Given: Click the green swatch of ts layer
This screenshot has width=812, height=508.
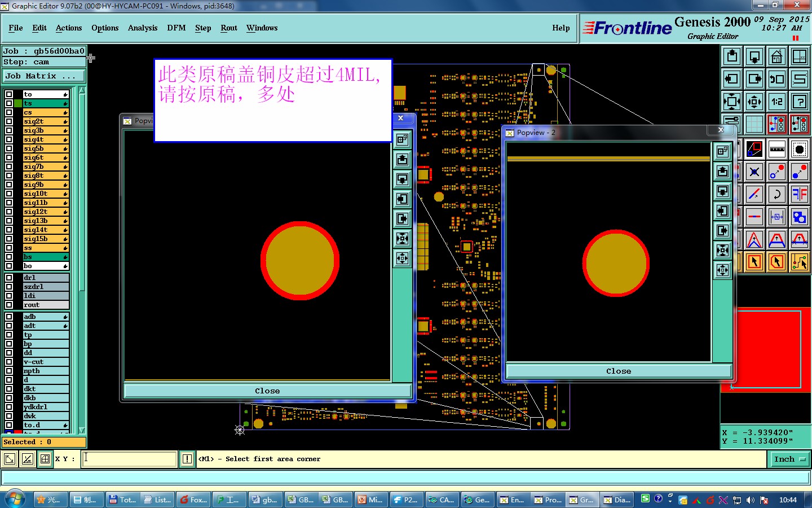Looking at the screenshot, I should pyautogui.click(x=18, y=103).
